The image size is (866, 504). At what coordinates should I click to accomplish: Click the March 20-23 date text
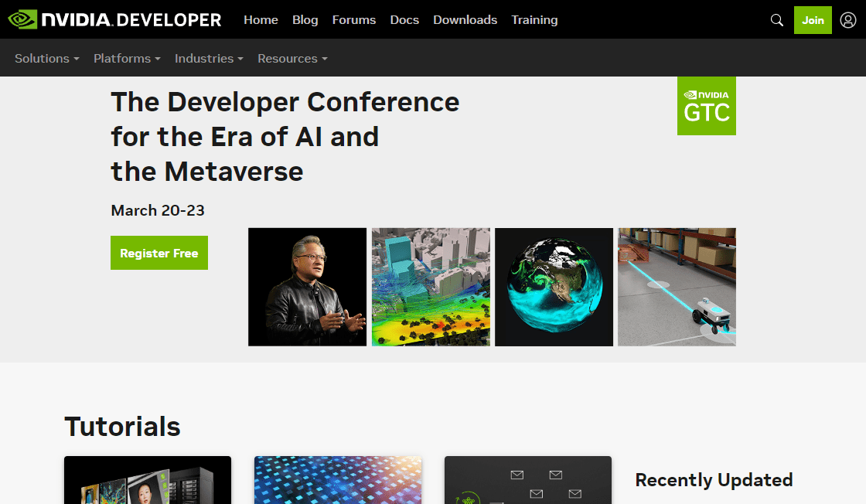coord(158,210)
